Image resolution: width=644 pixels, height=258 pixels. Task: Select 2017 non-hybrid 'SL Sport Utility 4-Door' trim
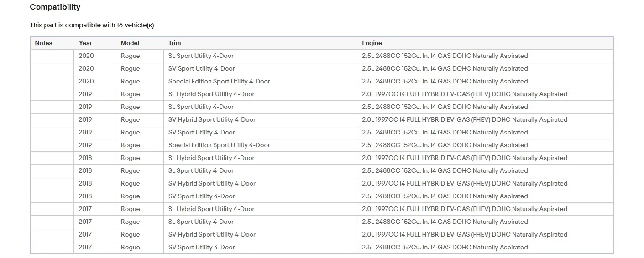(201, 222)
